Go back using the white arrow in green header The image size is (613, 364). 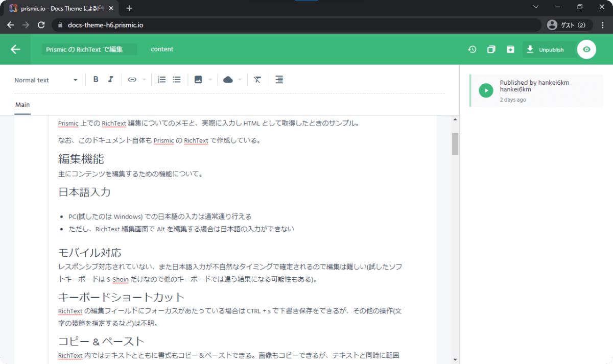[x=15, y=50]
